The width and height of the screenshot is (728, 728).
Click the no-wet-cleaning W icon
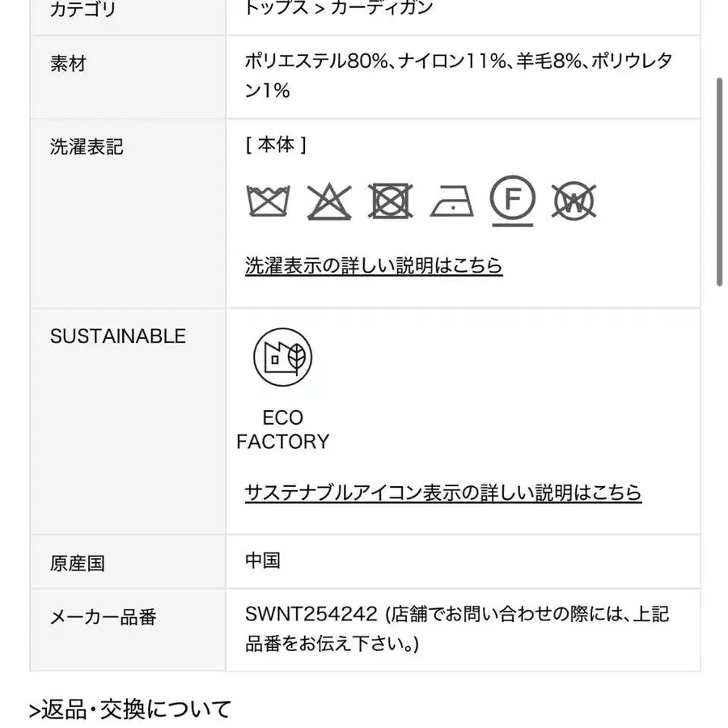pos(574,201)
